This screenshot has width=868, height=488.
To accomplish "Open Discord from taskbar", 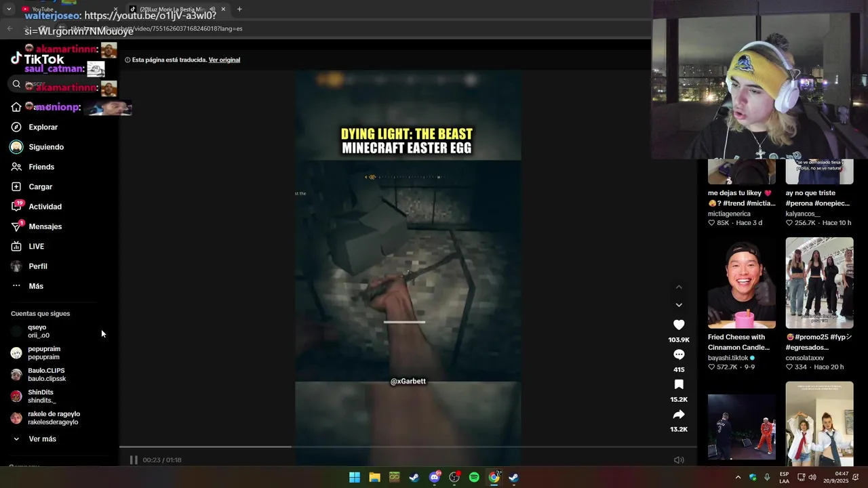I will click(x=435, y=478).
